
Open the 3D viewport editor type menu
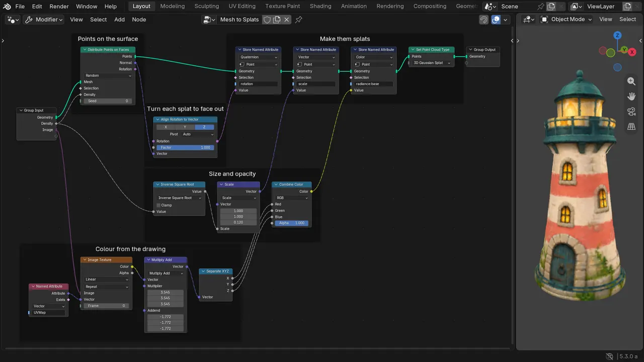point(529,19)
